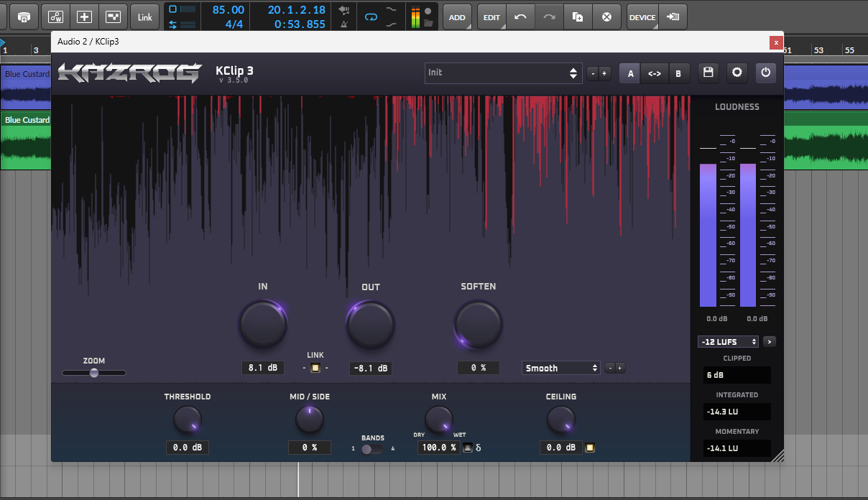The width and height of the screenshot is (868, 500).
Task: Click the IN value field 8.1 dB
Action: click(263, 368)
